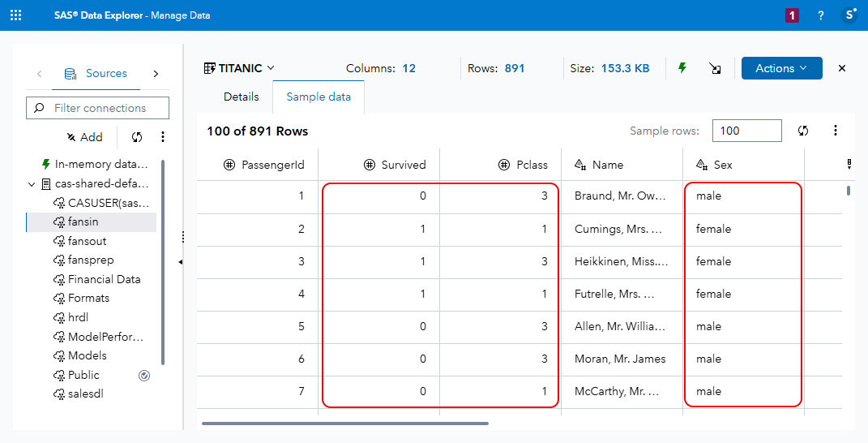The width and height of the screenshot is (868, 443).
Task: Switch to the Details tab
Action: (x=241, y=97)
